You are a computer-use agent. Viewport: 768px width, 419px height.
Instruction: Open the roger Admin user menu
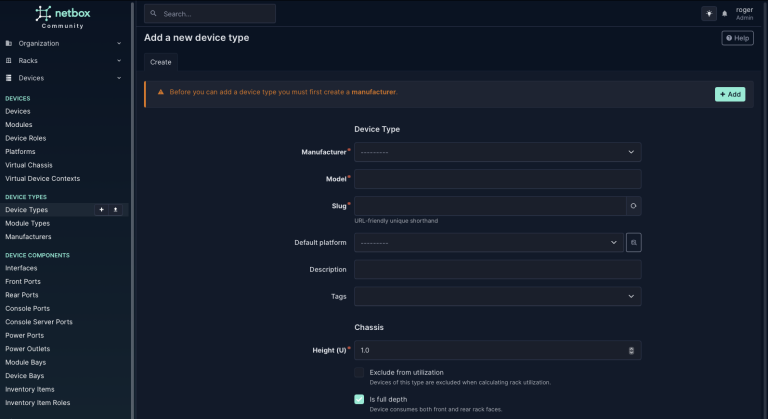[x=744, y=14]
